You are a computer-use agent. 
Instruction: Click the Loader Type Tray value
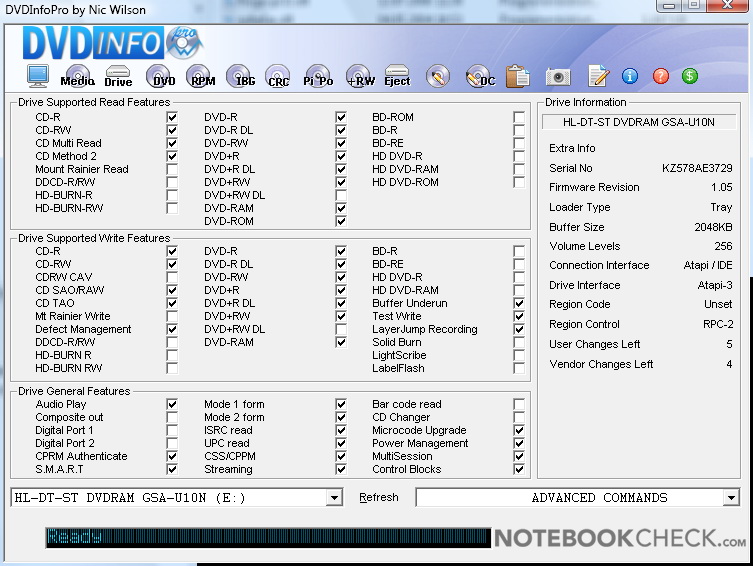[721, 207]
